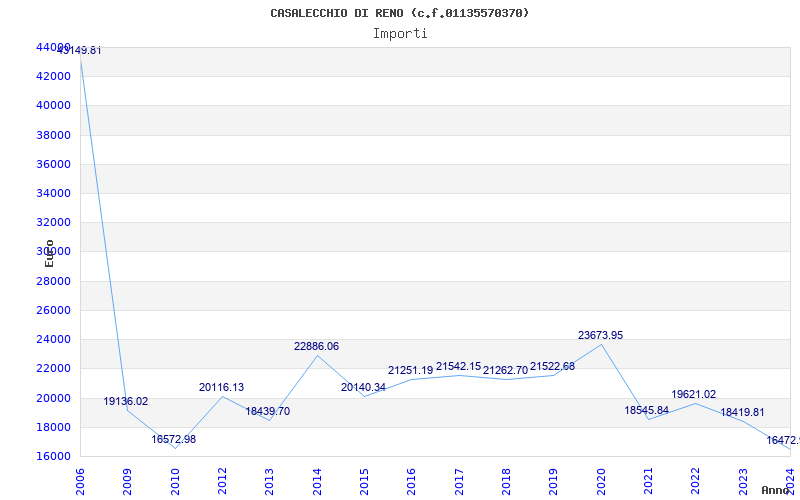
Task: Click the data label 18545.84
Action: click(646, 410)
